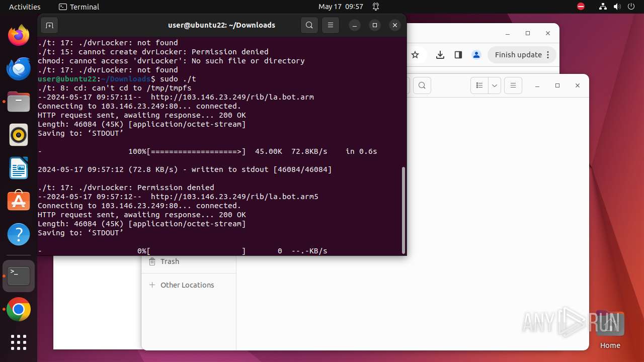Open Chrome downloads icon
The width and height of the screenshot is (644, 362).
(440, 55)
